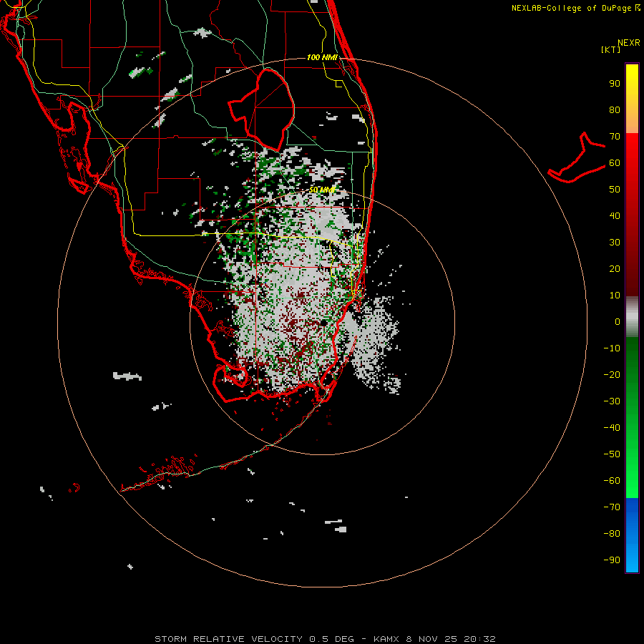644x644 pixels.
Task: Click the 50 value on velocity scale
Action: [615, 190]
